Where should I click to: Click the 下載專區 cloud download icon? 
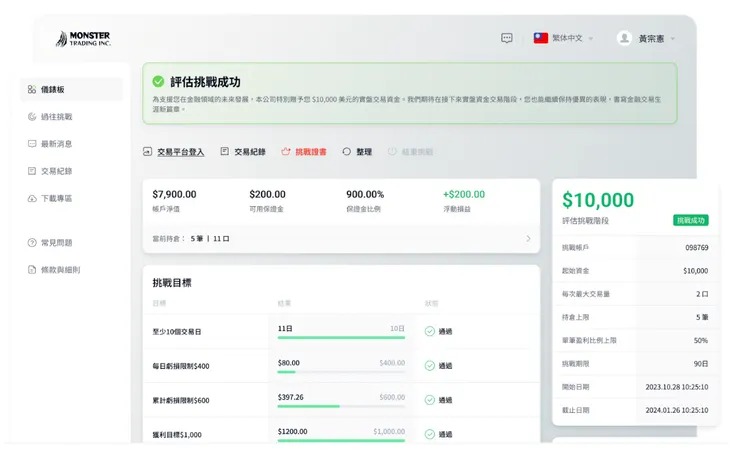point(32,198)
